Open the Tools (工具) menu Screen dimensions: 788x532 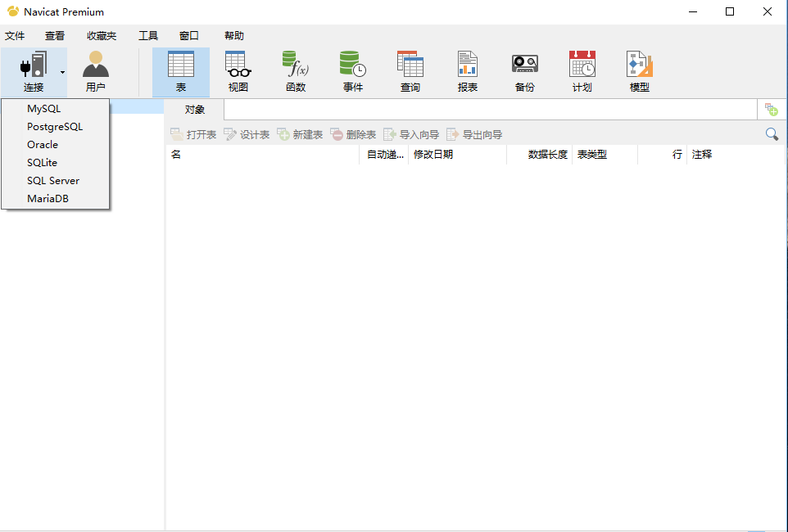[x=148, y=36]
